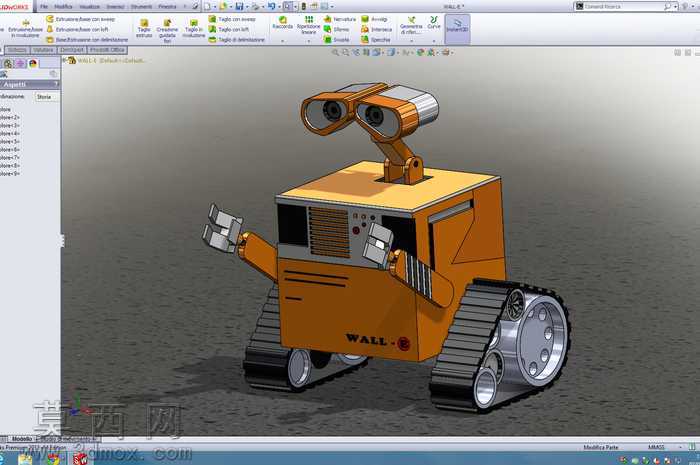The image size is (700, 465).
Task: Open the dropdown arrow beside Select tool
Action: 295,7
